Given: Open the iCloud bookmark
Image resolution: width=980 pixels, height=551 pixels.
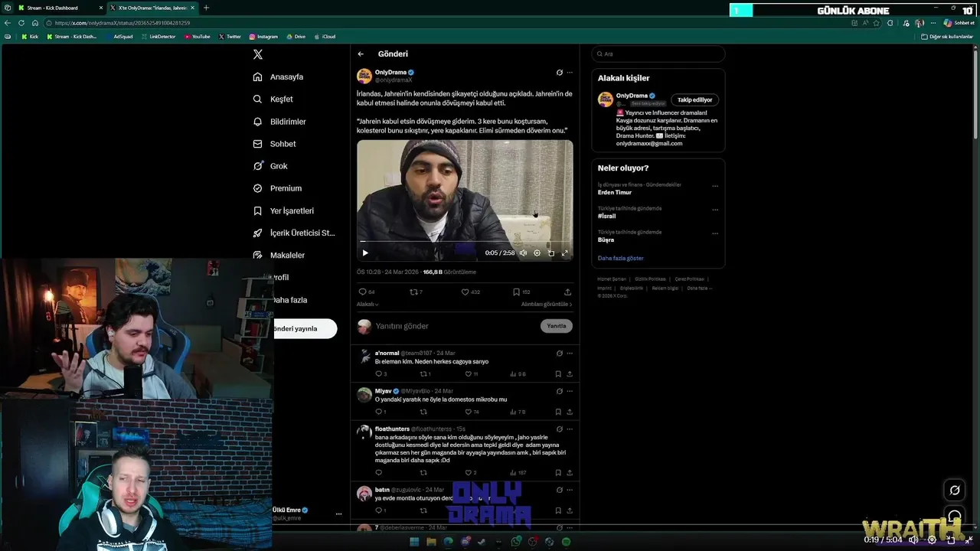Looking at the screenshot, I should [325, 37].
